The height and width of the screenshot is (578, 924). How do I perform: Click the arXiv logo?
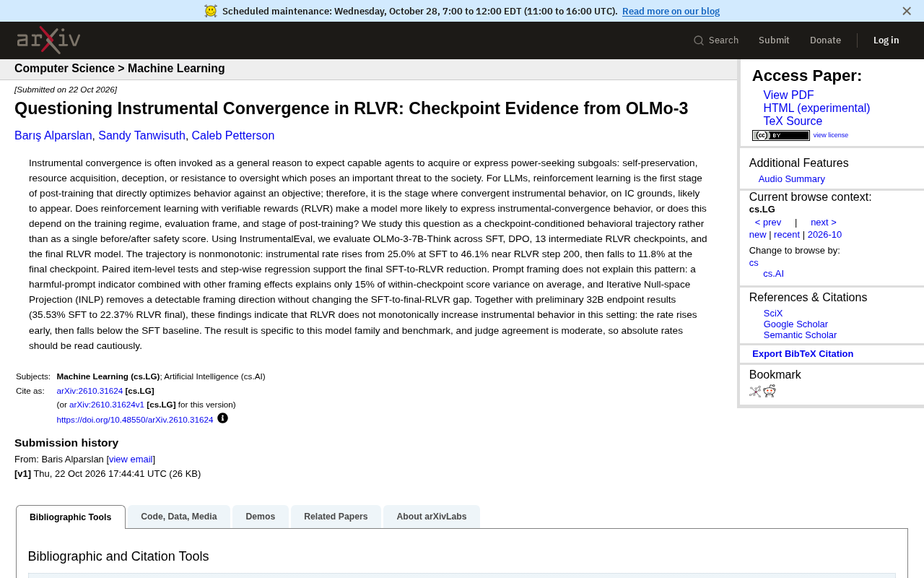(x=48, y=40)
